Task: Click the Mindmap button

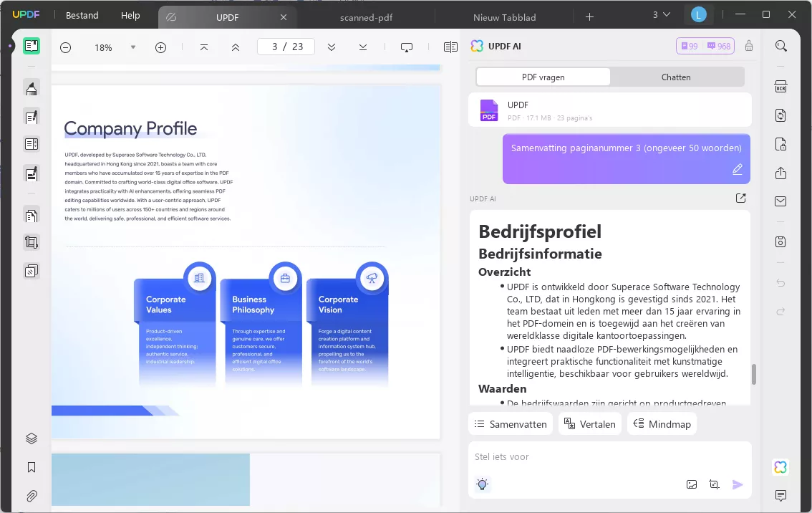Action: pyautogui.click(x=662, y=424)
